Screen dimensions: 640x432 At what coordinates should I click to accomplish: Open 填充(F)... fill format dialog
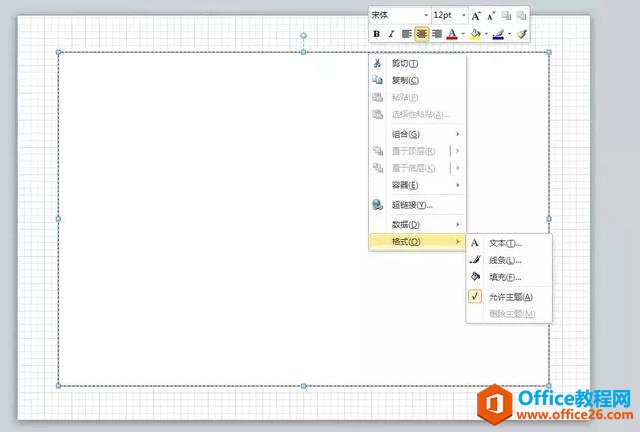point(509,277)
